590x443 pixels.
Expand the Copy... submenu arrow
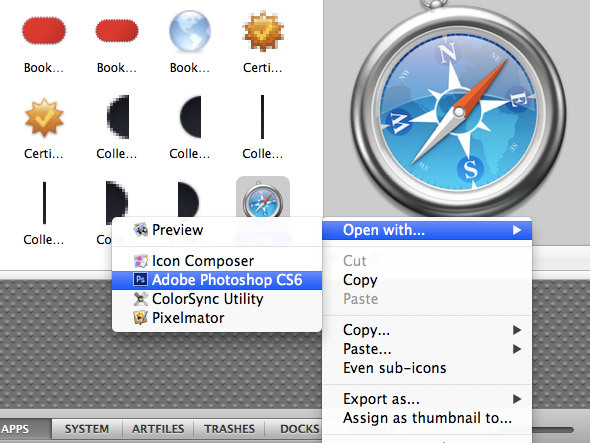coord(517,330)
